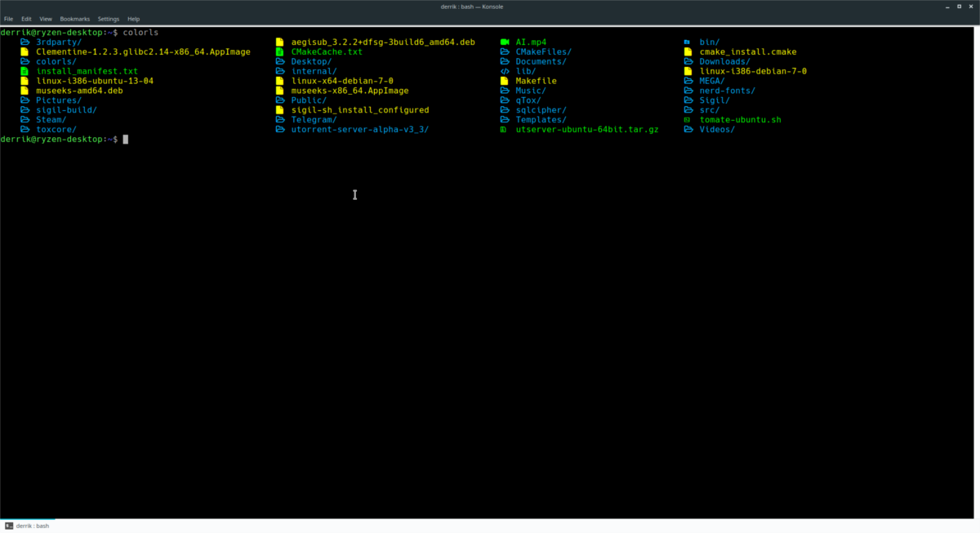Click the text 'sqlcipher/'
Image resolution: width=980 pixels, height=533 pixels.
(541, 109)
